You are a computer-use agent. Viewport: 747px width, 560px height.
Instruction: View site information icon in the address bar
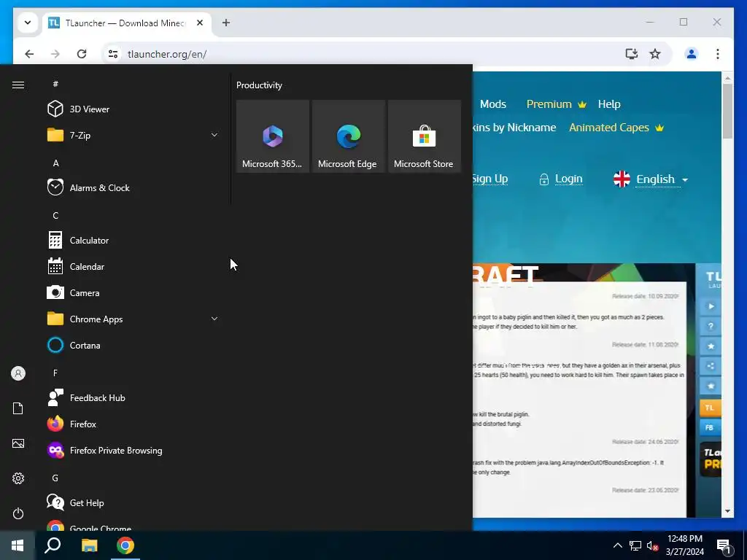tap(113, 54)
